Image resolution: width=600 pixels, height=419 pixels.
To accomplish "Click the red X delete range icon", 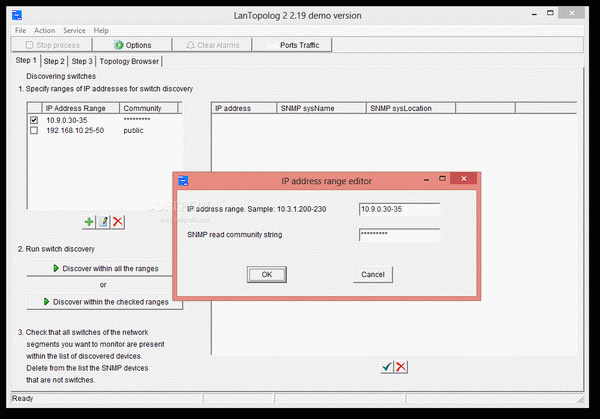I will 118,222.
